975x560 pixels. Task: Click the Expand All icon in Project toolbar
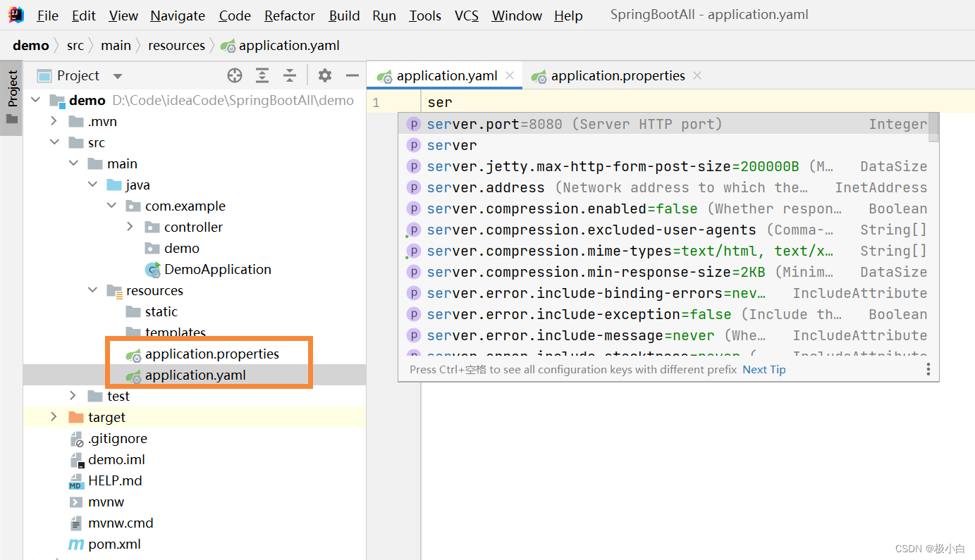[262, 75]
